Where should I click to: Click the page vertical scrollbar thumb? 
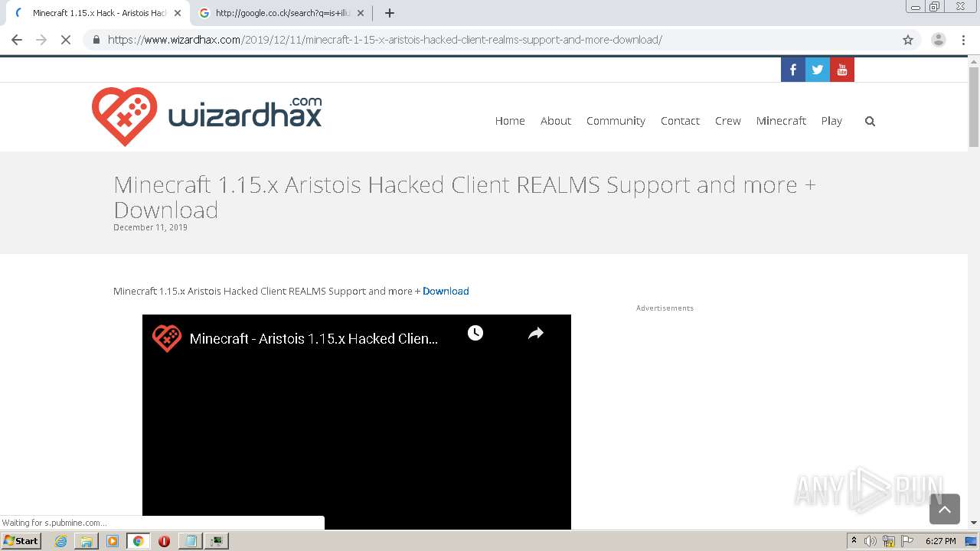974,106
